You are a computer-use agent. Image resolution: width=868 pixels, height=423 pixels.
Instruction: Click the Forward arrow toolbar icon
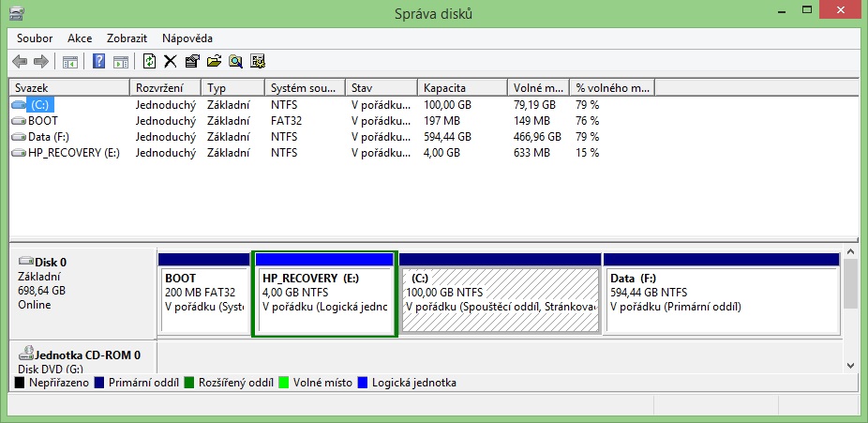pos(41,62)
